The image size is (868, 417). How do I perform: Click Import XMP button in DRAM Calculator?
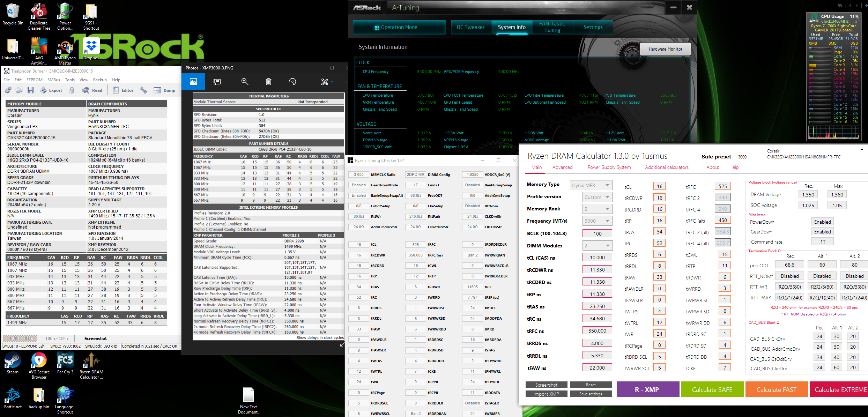(546, 394)
